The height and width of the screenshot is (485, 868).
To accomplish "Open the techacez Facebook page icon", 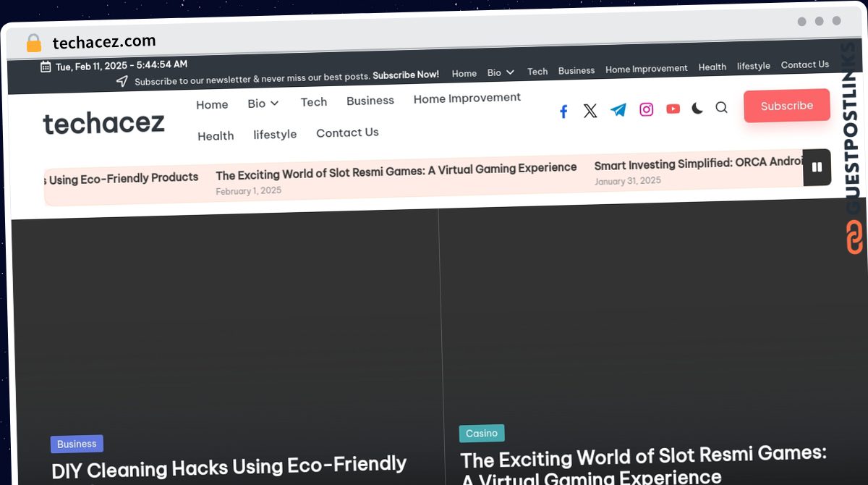I will coord(563,111).
